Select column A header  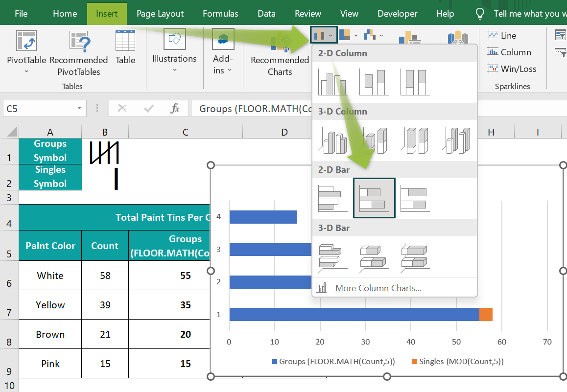(50, 132)
